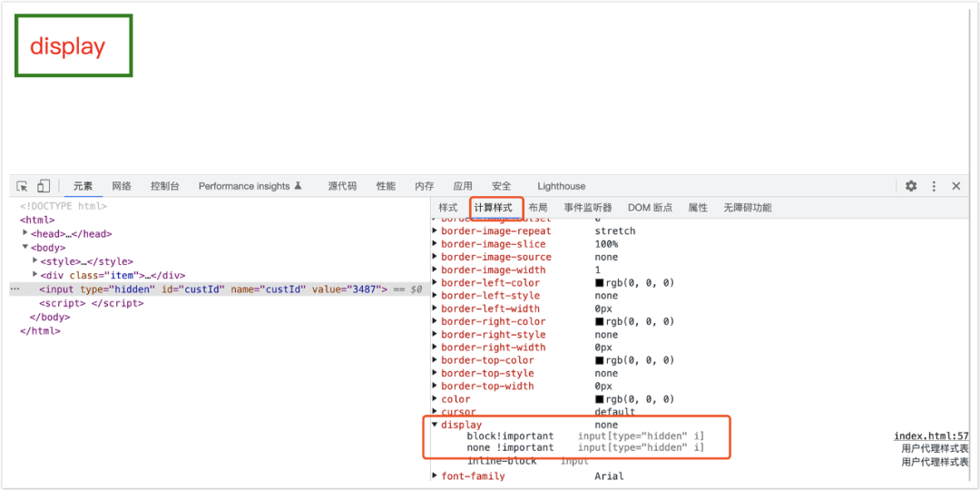The height and width of the screenshot is (490, 980).
Task: Open the DOM 断点 pane
Action: 650,208
